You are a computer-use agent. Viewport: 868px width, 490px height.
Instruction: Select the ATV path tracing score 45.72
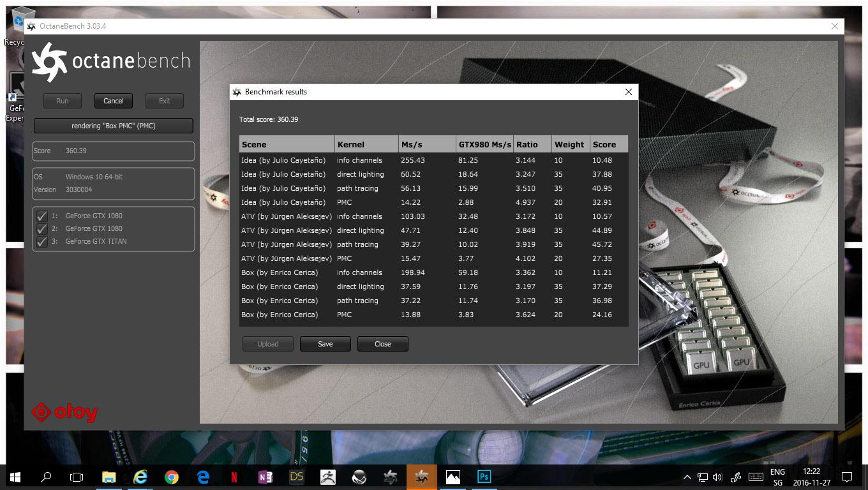(x=602, y=244)
